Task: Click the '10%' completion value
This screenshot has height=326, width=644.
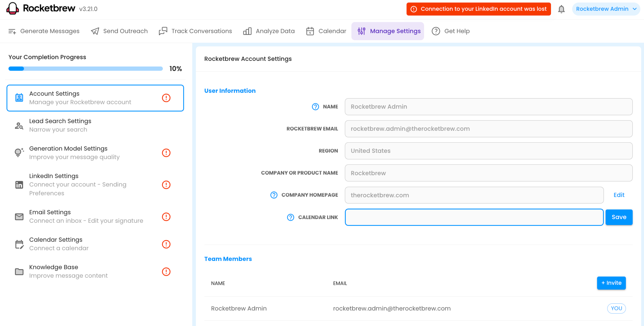Action: pyautogui.click(x=175, y=69)
